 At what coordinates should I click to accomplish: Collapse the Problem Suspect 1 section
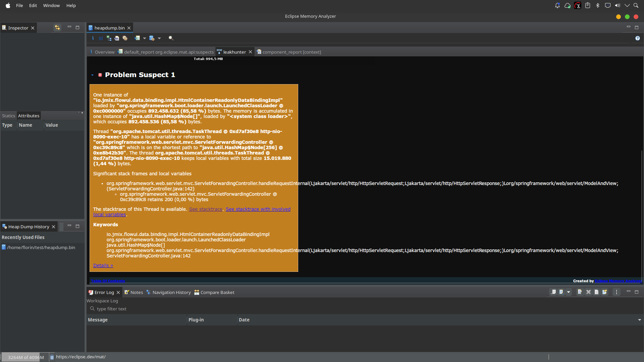click(x=92, y=75)
